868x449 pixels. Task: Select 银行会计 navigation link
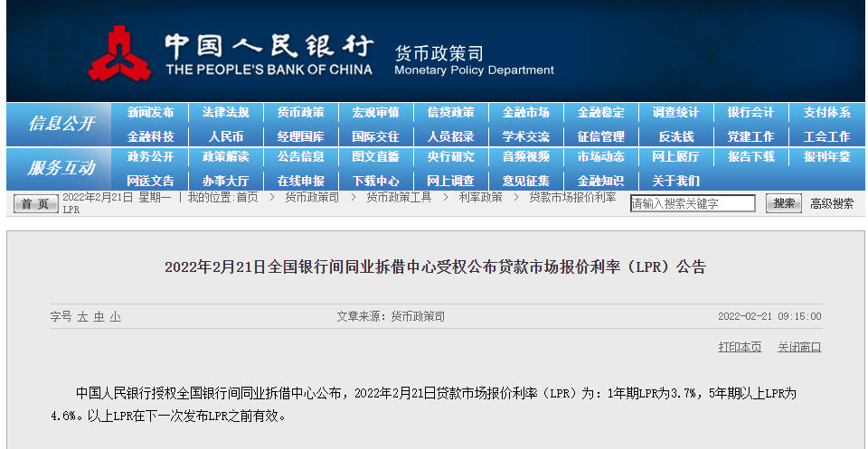(750, 113)
